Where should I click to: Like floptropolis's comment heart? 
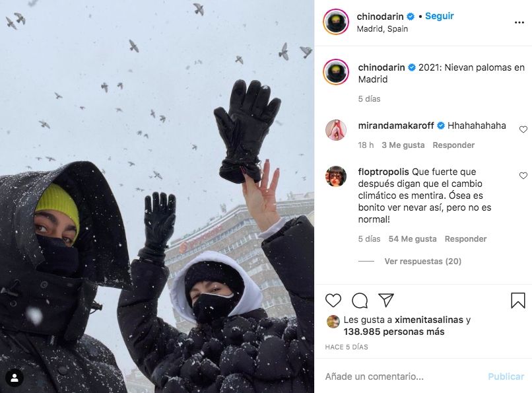tap(523, 176)
